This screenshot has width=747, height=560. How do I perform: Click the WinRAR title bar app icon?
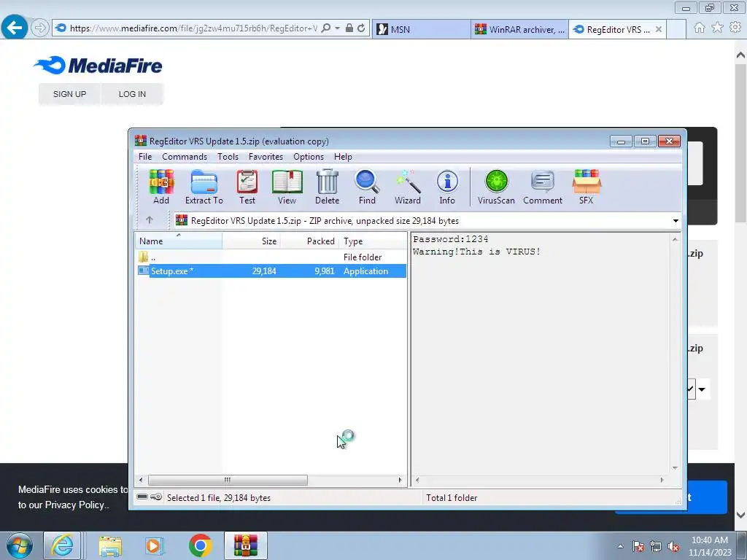(x=141, y=141)
